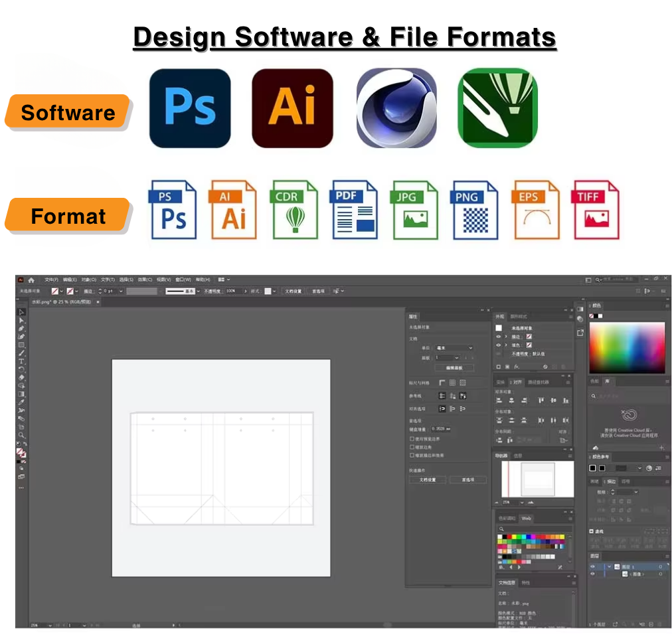Click the 编辑画板 button
The width and height of the screenshot is (672, 634).
click(x=454, y=368)
